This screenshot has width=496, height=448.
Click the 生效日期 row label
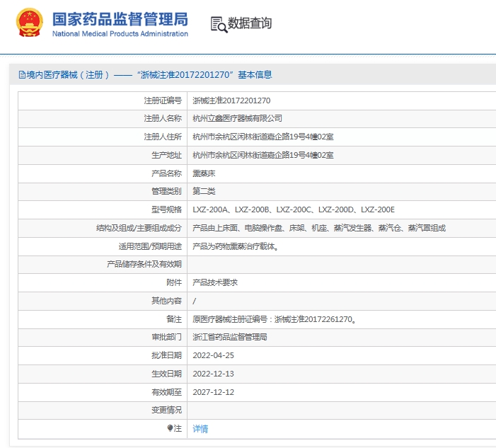[167, 374]
